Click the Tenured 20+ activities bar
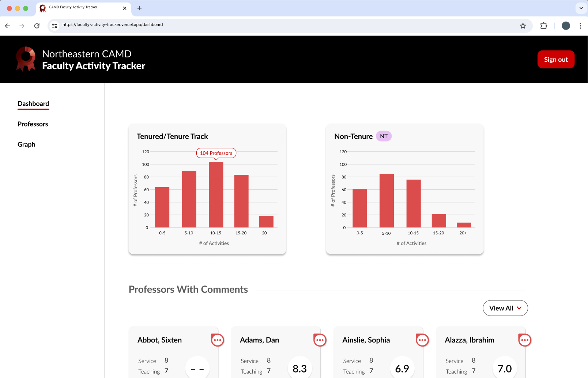Viewport: 588px width, 378px height. (266, 222)
